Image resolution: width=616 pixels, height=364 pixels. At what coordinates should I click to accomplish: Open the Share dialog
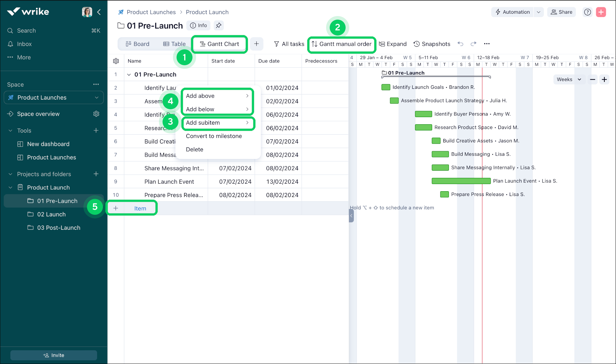561,12
